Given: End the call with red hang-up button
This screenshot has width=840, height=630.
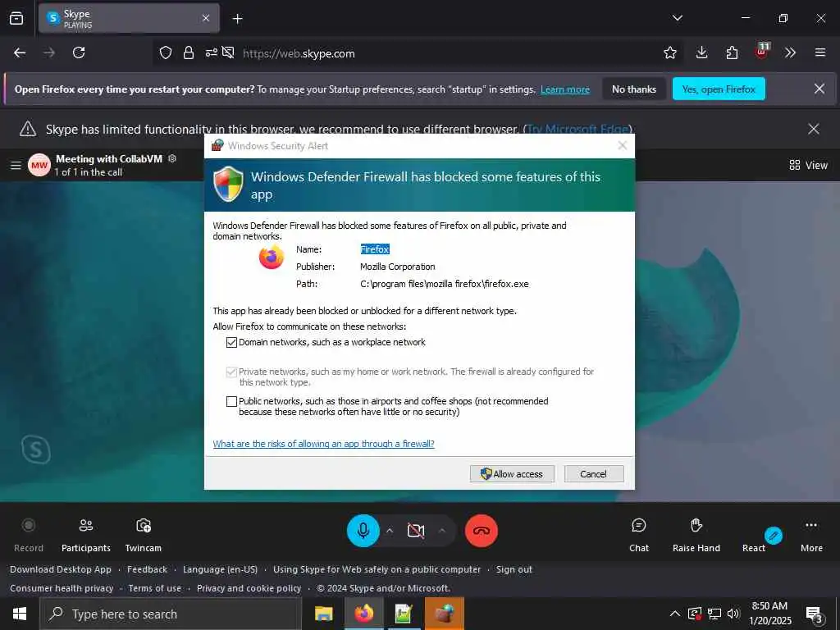Looking at the screenshot, I should 481,531.
